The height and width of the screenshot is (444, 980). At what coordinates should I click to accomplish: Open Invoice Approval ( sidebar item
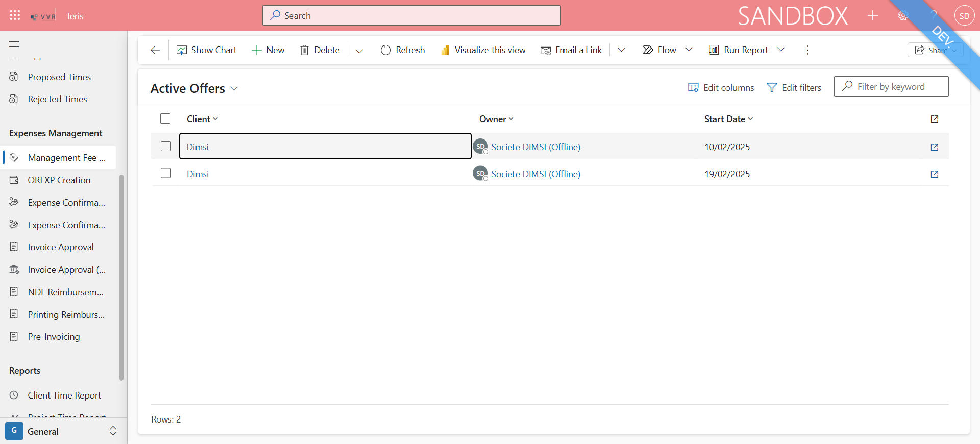point(59,269)
